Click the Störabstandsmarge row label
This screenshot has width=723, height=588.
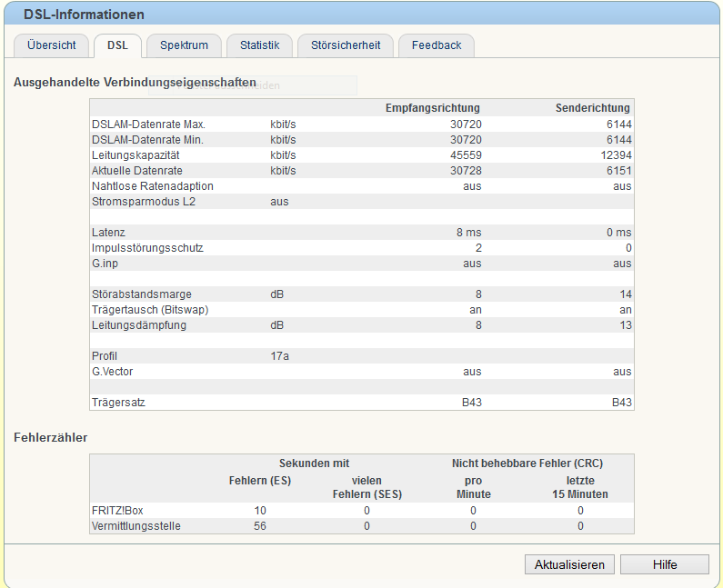pos(142,294)
